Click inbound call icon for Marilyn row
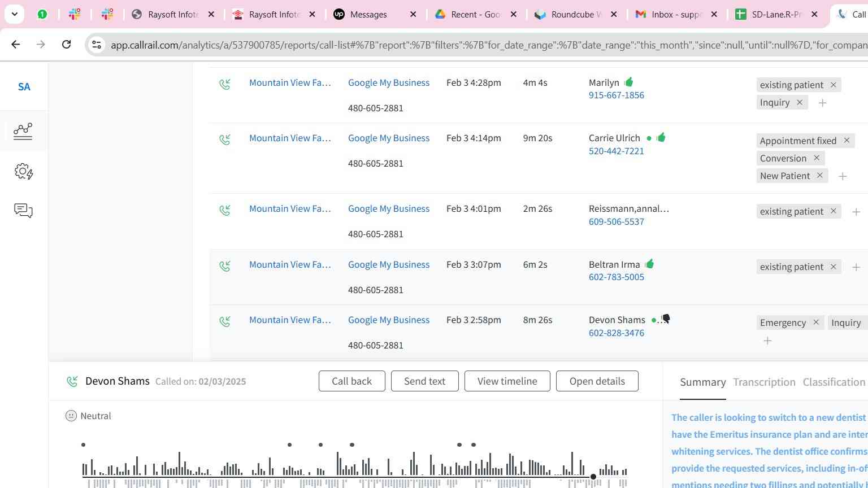 (x=225, y=84)
